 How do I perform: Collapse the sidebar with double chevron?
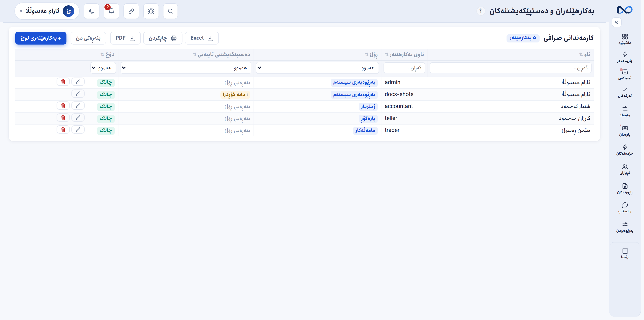pyautogui.click(x=617, y=22)
